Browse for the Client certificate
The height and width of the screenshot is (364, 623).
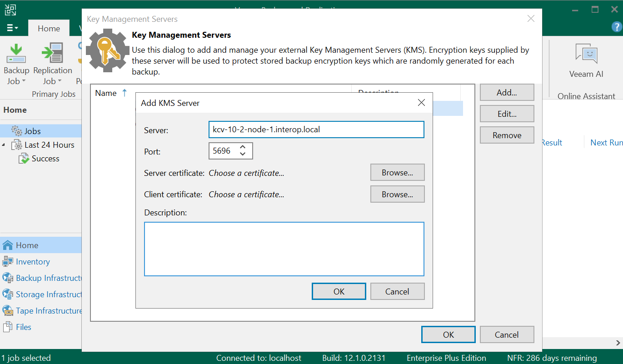tap(397, 194)
